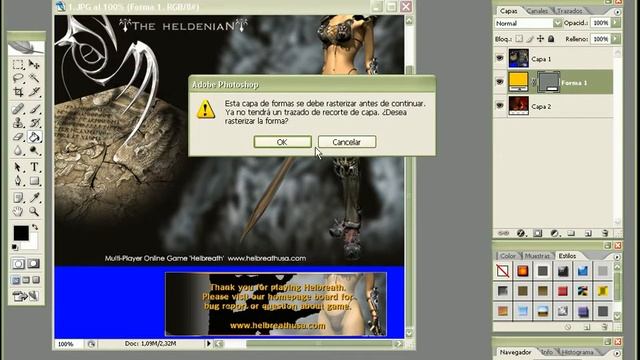Select the Path Selection arrow tool
The width and height of the screenshot is (640, 360).
point(18,167)
